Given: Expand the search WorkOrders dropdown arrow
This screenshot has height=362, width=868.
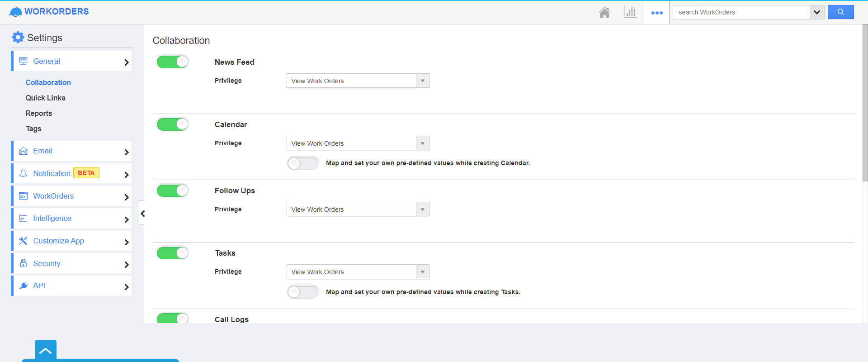Looking at the screenshot, I should [x=816, y=12].
